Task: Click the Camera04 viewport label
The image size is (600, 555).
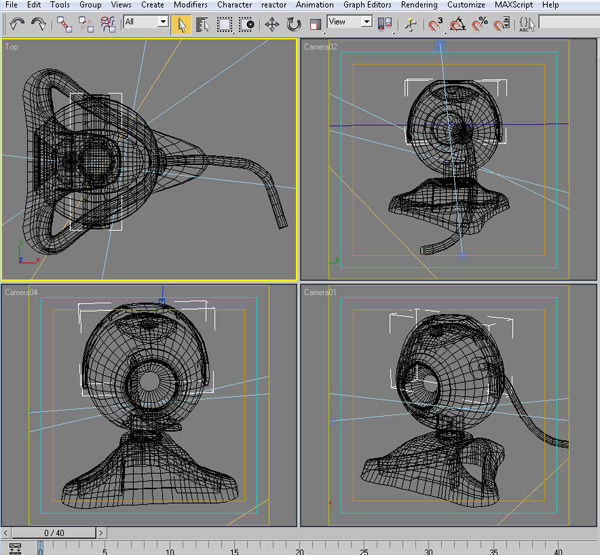Action: (x=21, y=292)
